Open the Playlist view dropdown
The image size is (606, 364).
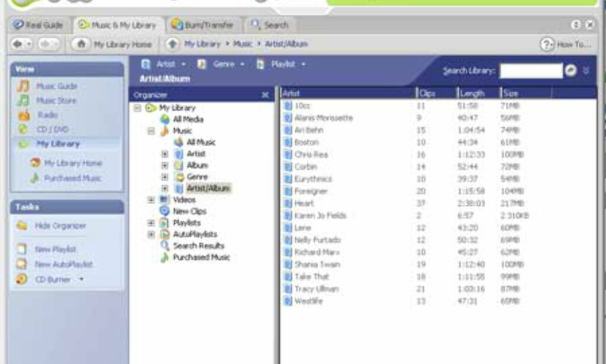(304, 64)
